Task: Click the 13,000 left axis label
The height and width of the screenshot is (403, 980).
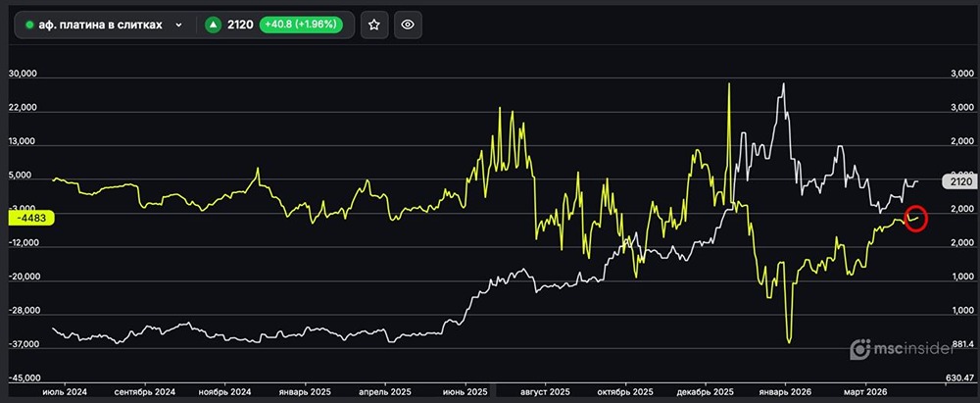Action: 24,141
